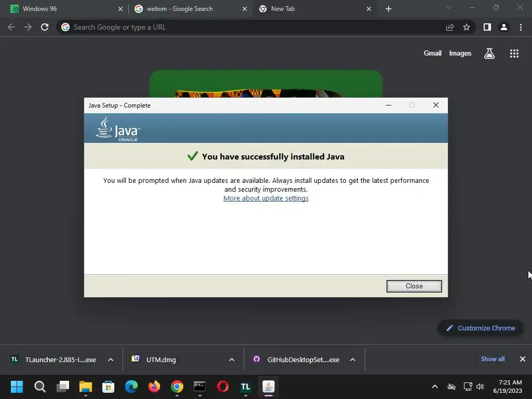532x399 pixels.
Task: Select Java installer taskbar icon
Action: pyautogui.click(x=269, y=387)
